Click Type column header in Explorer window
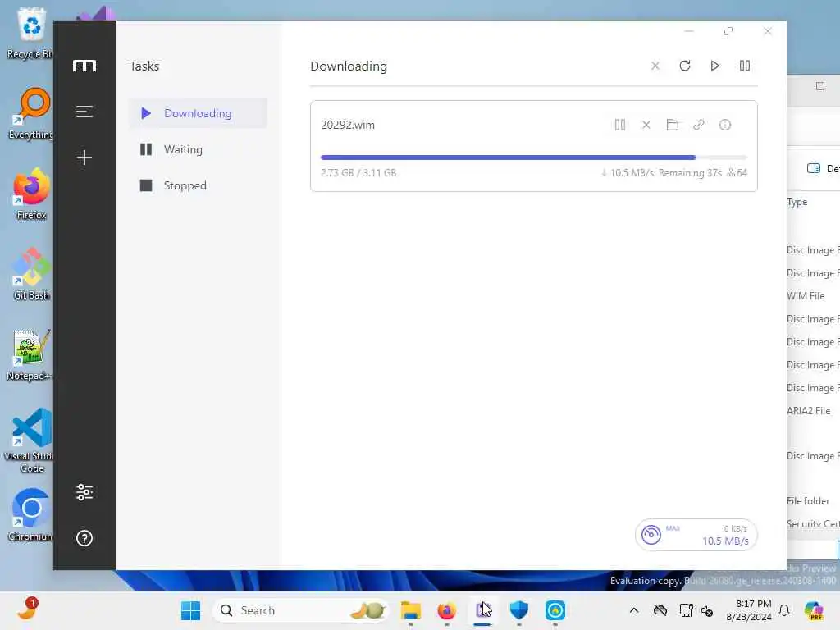The height and width of the screenshot is (630, 840). (x=797, y=202)
